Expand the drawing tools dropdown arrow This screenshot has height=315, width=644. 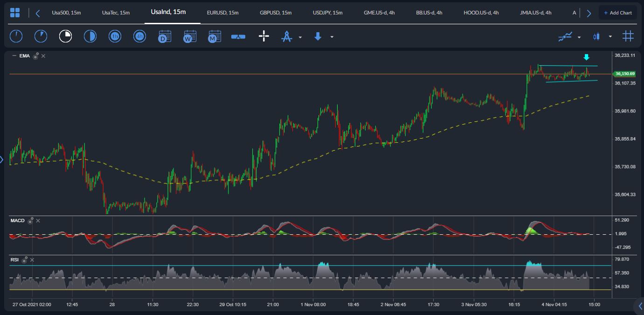[300, 37]
